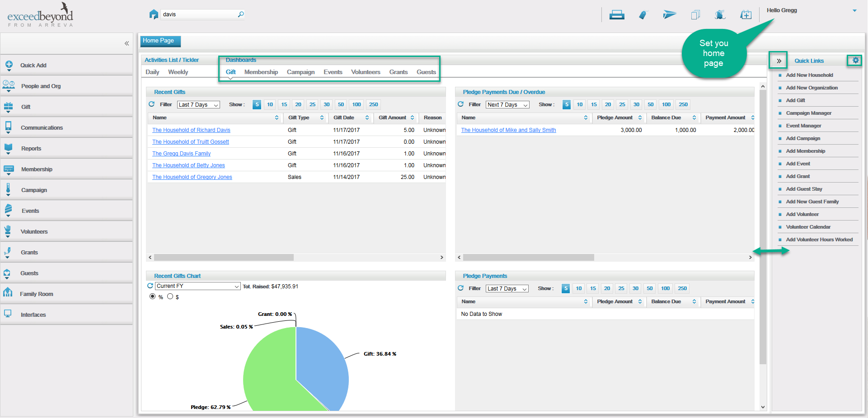Screen dimensions: 868x418
Task: Open the Current FY chart period dropdown
Action: (x=198, y=286)
